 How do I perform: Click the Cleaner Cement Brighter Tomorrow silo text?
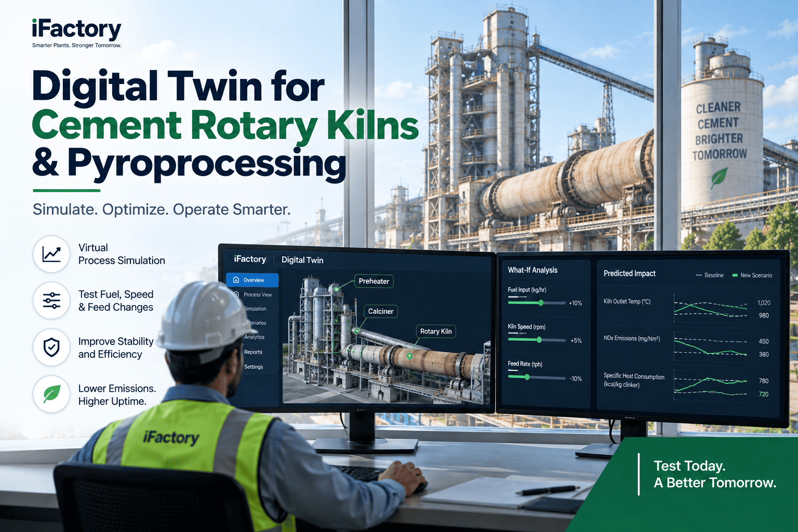(720, 130)
